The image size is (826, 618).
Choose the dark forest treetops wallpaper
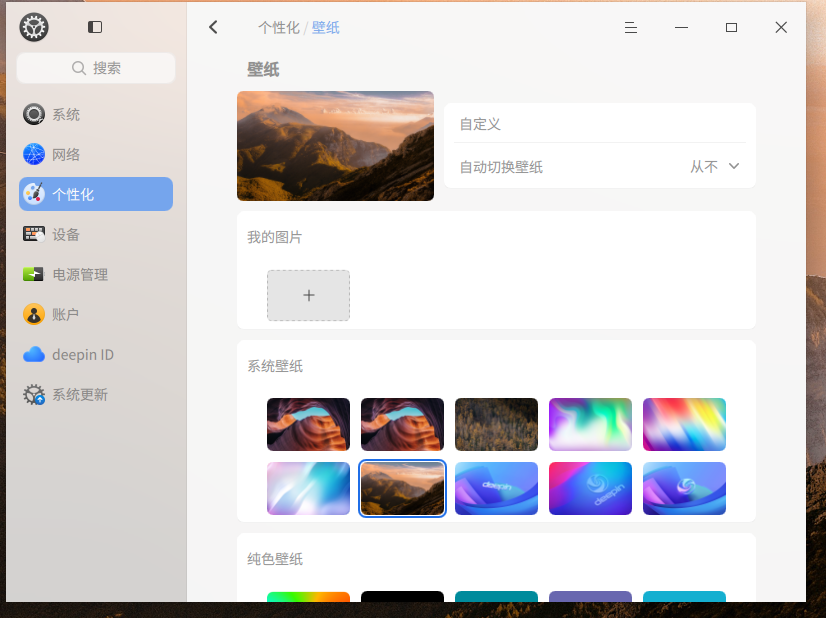496,425
